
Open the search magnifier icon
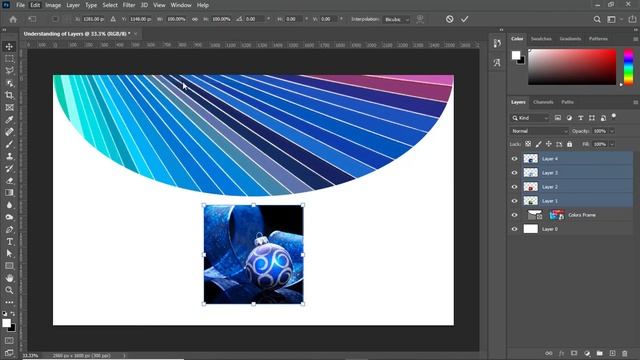[x=597, y=19]
